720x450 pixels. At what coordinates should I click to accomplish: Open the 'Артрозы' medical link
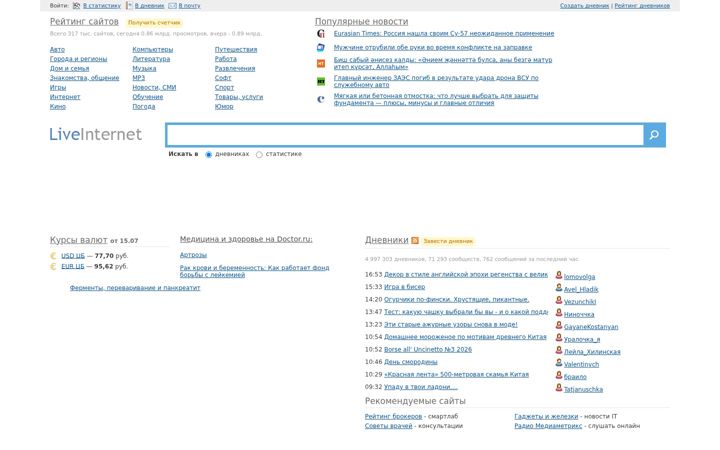193,255
